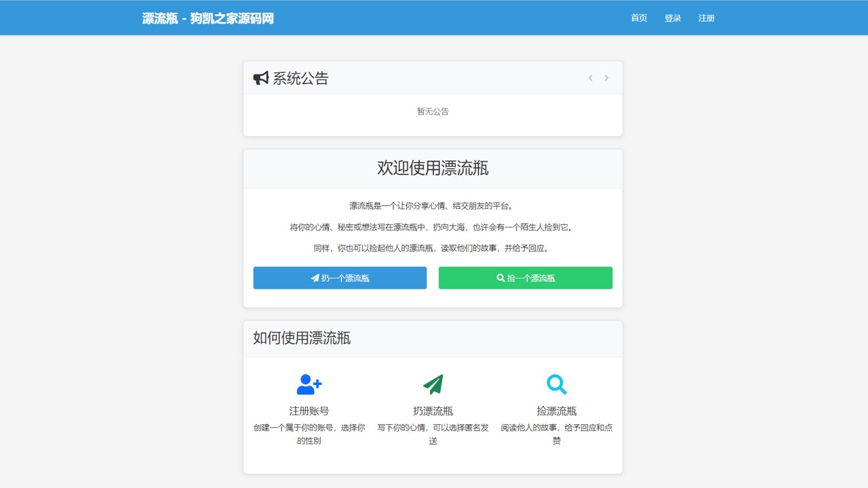Click the description 阅读他人的故事，给予回应和点赞
Screen dimensions: 868x488
[x=557, y=434]
